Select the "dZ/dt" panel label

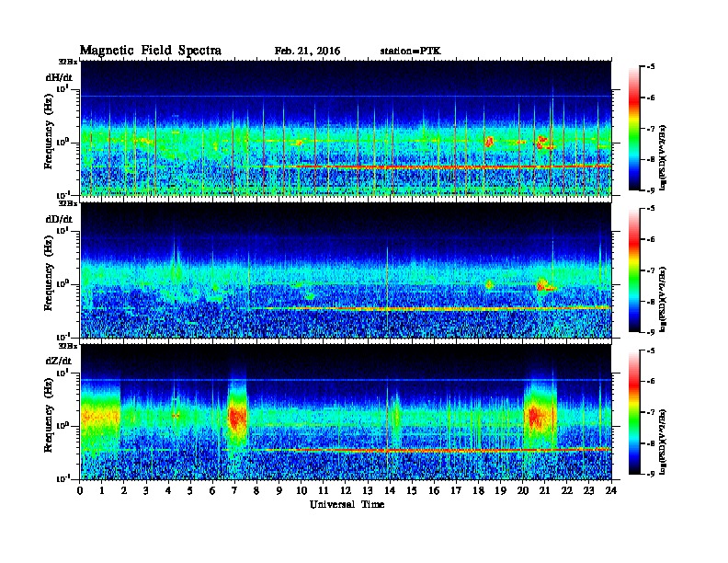click(x=59, y=361)
